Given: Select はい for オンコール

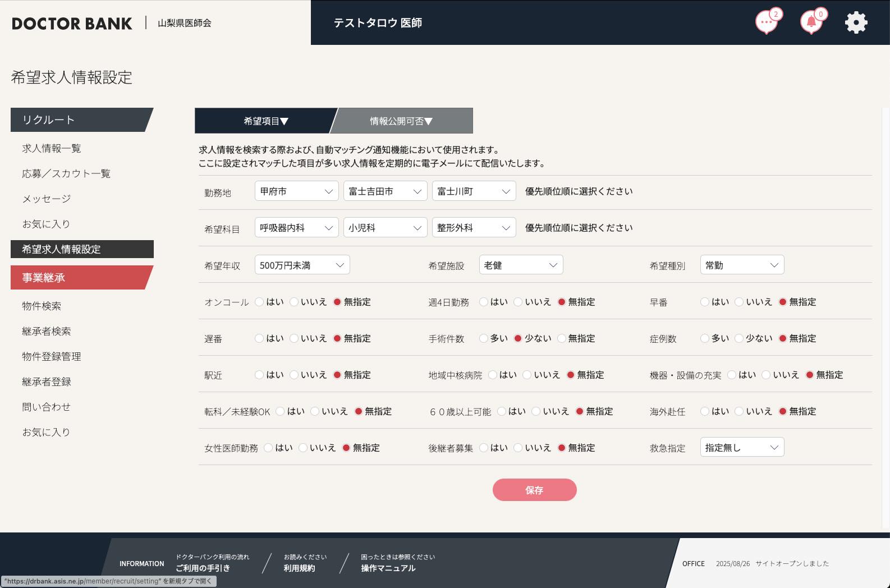Looking at the screenshot, I should click(x=260, y=302).
